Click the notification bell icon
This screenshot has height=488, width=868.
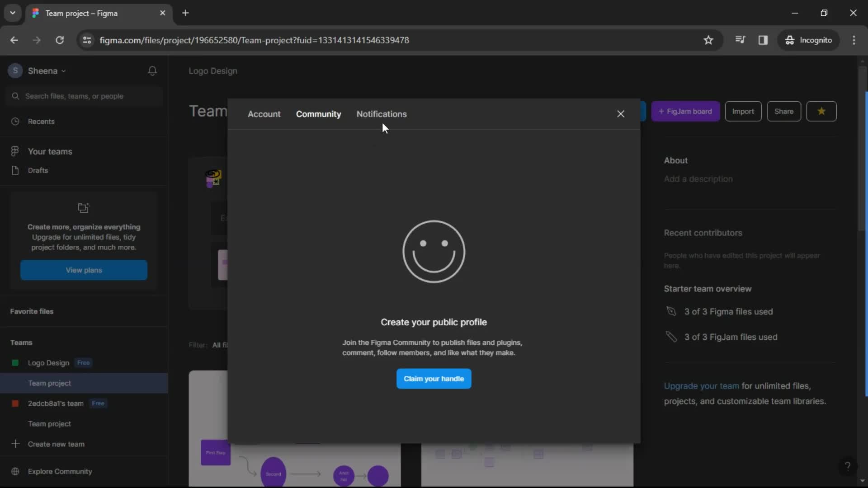point(153,70)
